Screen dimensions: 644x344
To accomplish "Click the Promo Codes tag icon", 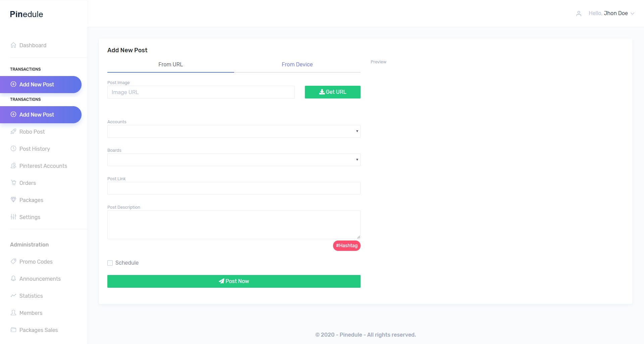I will tap(13, 261).
